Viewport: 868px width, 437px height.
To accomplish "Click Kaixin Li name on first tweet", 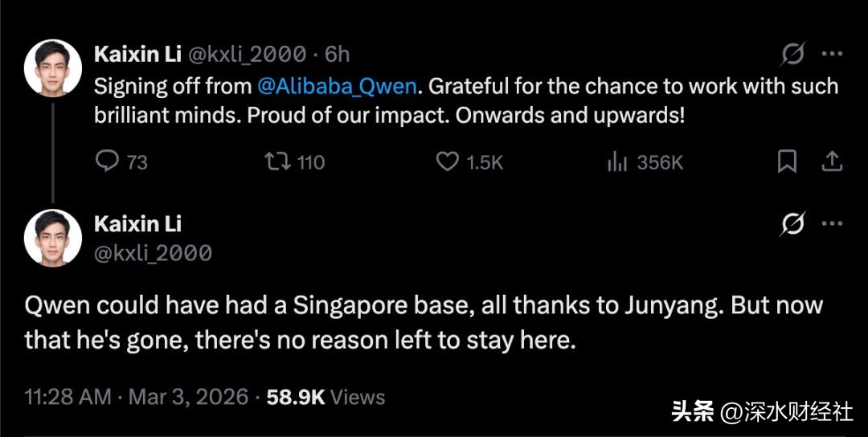I will pyautogui.click(x=137, y=54).
